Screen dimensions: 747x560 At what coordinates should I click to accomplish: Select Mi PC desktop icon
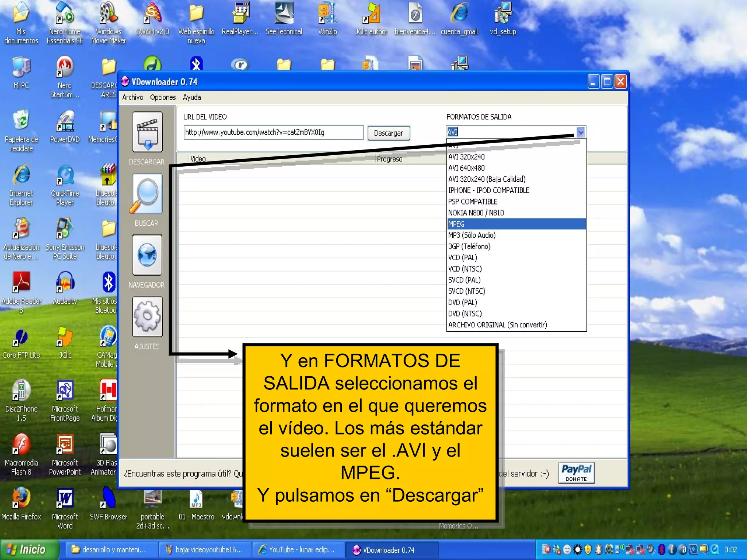coord(21,73)
